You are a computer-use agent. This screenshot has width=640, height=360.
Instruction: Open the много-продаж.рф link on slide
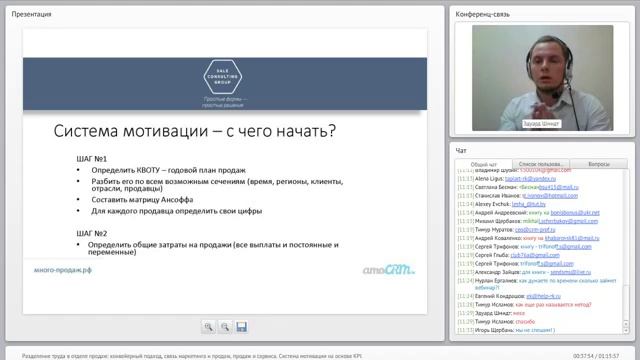point(62,270)
